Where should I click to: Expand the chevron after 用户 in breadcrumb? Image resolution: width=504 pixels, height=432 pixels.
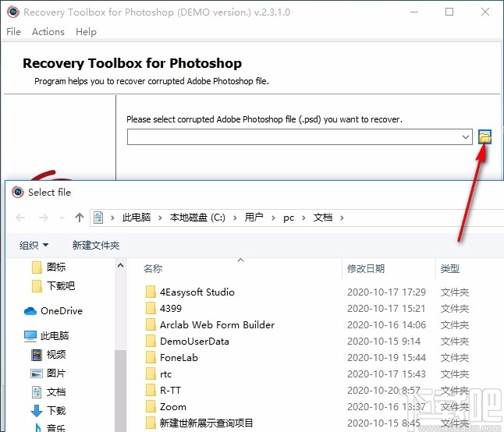[x=273, y=218]
